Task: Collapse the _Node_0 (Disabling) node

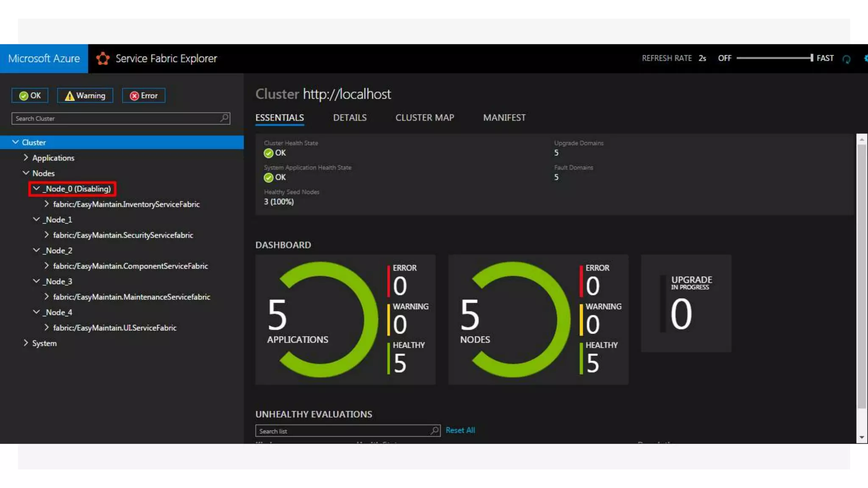Action: click(36, 189)
